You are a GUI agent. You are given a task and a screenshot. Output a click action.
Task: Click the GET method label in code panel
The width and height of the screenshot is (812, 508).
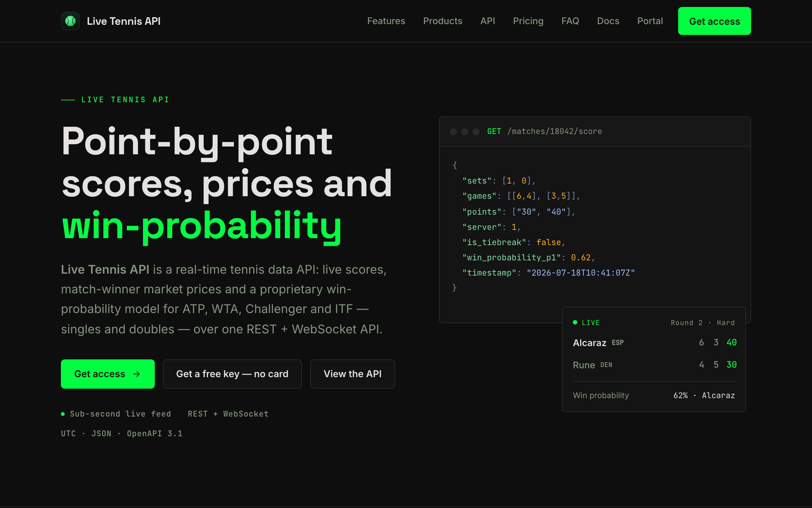point(494,131)
